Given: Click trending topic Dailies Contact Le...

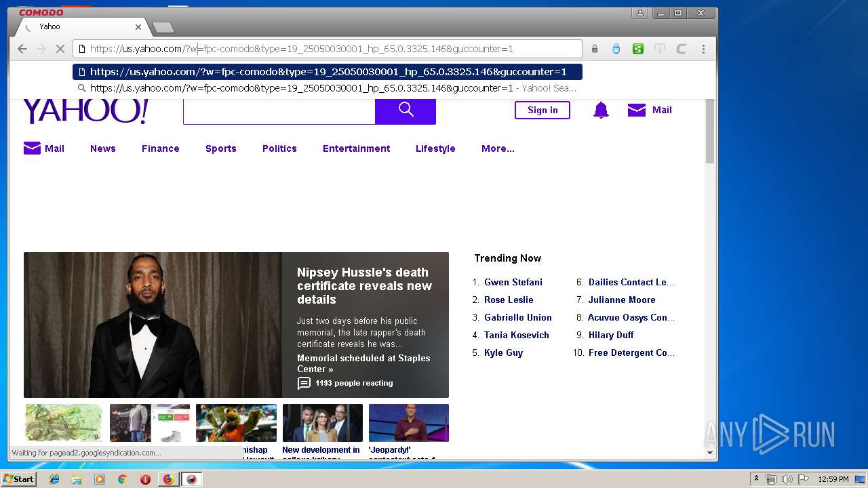Looking at the screenshot, I should (631, 282).
